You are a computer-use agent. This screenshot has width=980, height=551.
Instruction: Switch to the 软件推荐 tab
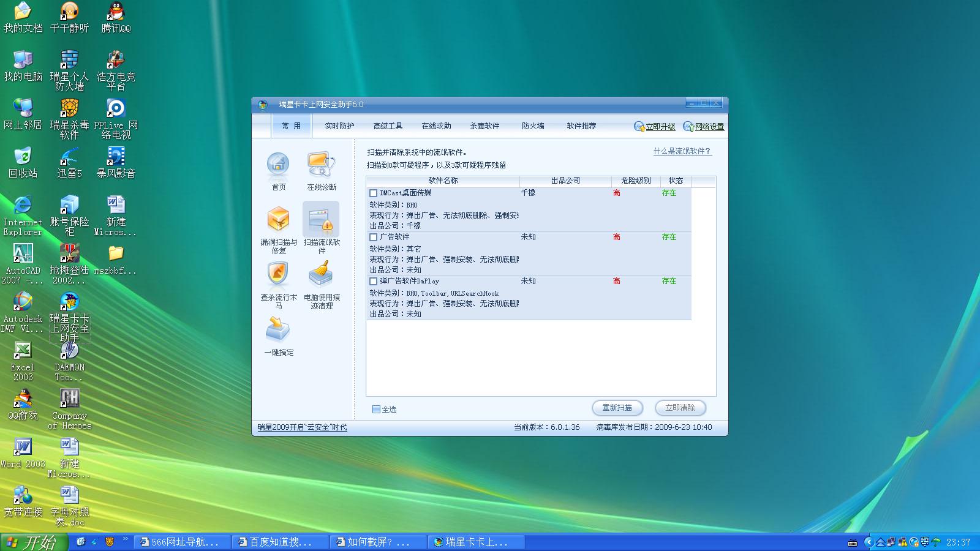click(x=581, y=126)
